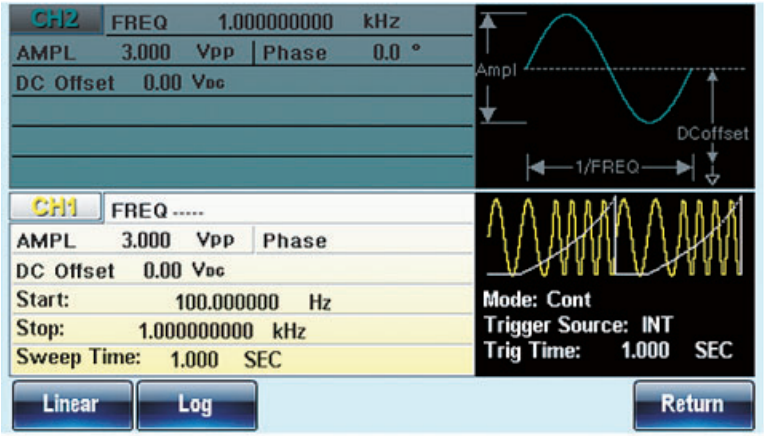Select CH1 DC Offset 0.00 Vdc row
This screenshot has height=436, width=764.
242,270
